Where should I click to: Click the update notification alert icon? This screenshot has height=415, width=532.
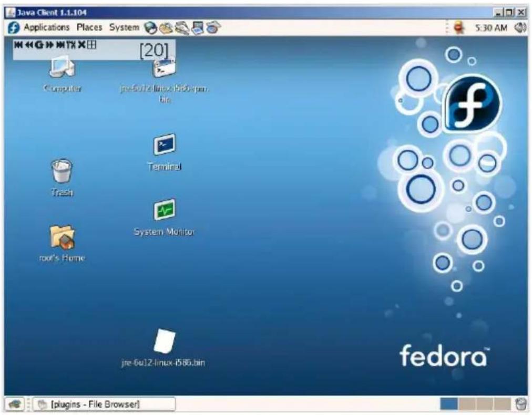tap(459, 27)
